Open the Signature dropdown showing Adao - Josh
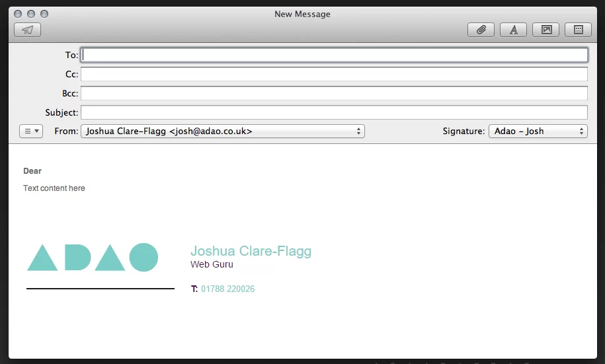The image size is (605, 364). [538, 131]
